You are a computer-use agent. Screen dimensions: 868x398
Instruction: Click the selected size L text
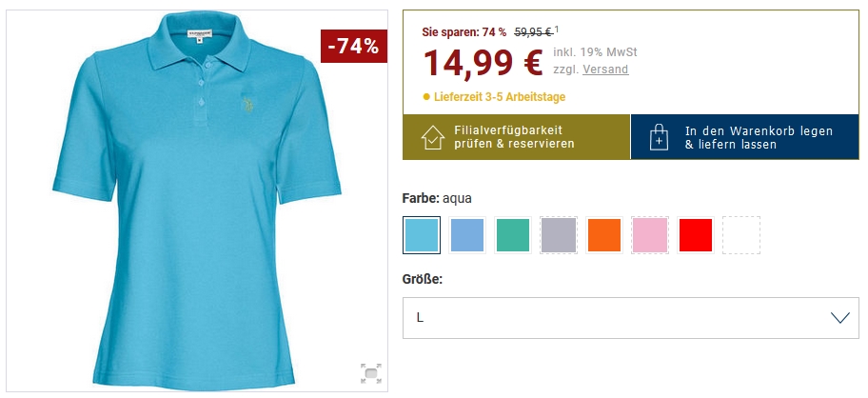tap(420, 318)
